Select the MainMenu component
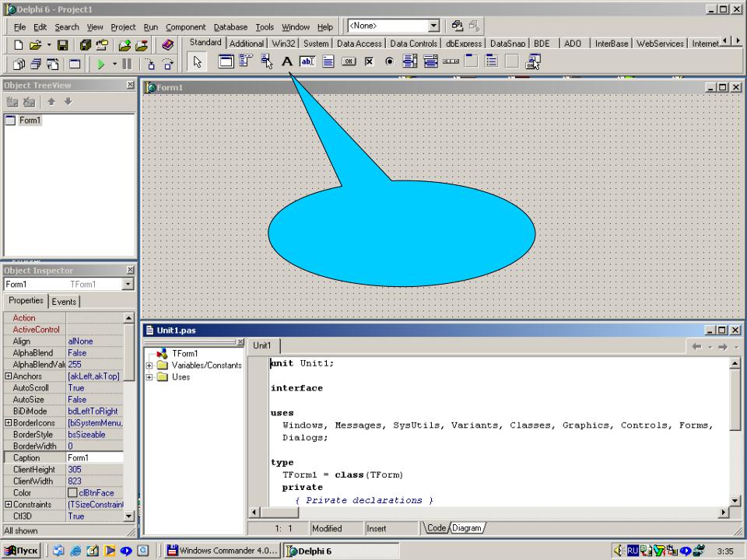The image size is (747, 560). (x=246, y=61)
